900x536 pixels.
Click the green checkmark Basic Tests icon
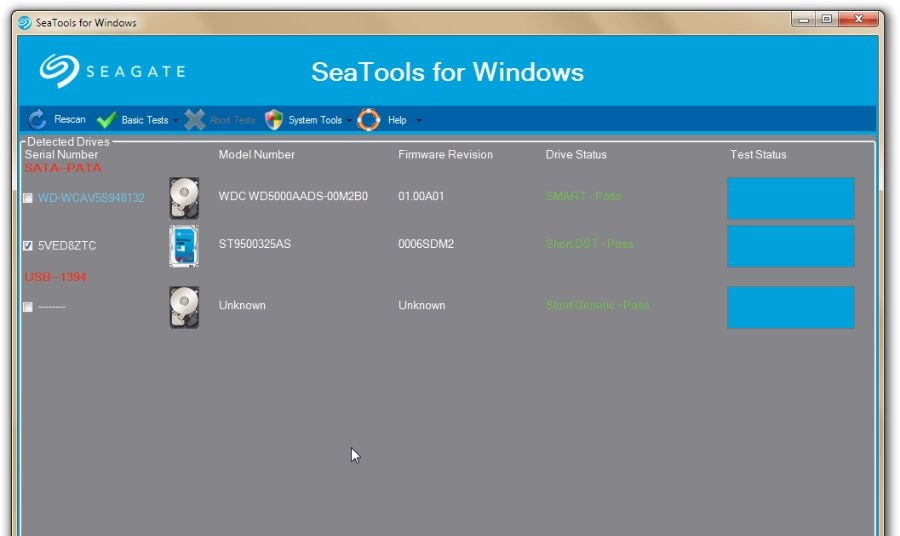107,120
